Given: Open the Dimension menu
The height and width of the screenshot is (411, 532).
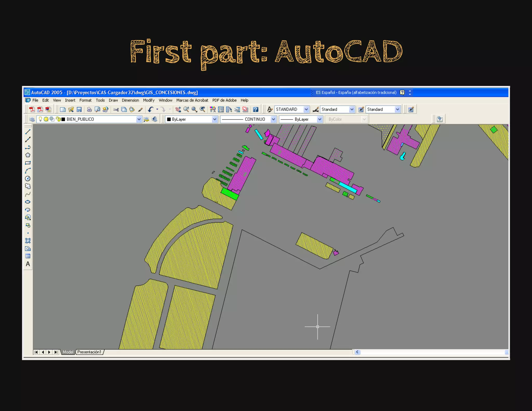Looking at the screenshot, I should (130, 100).
